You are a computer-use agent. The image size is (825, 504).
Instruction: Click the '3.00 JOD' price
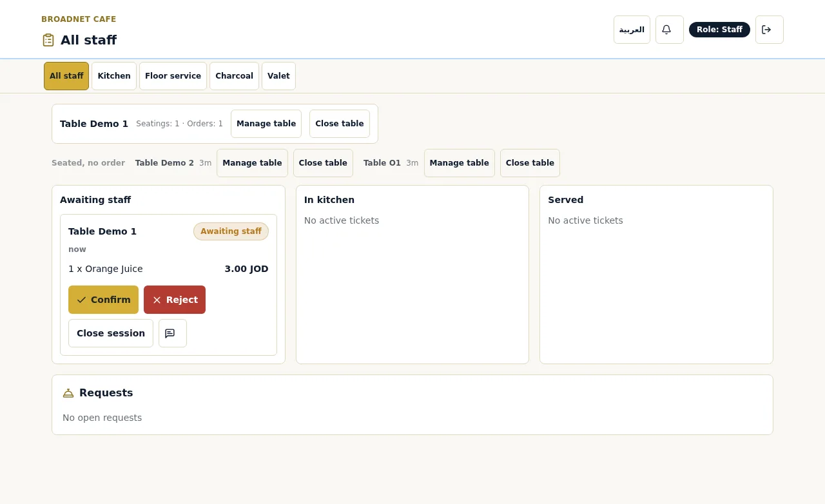(246, 269)
